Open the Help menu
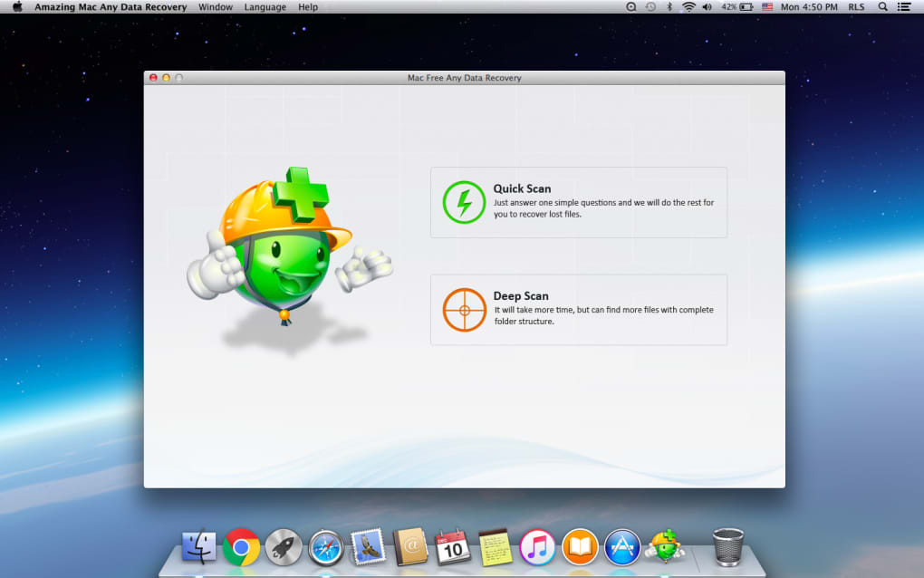Viewport: 924px width, 578px height. pos(308,7)
